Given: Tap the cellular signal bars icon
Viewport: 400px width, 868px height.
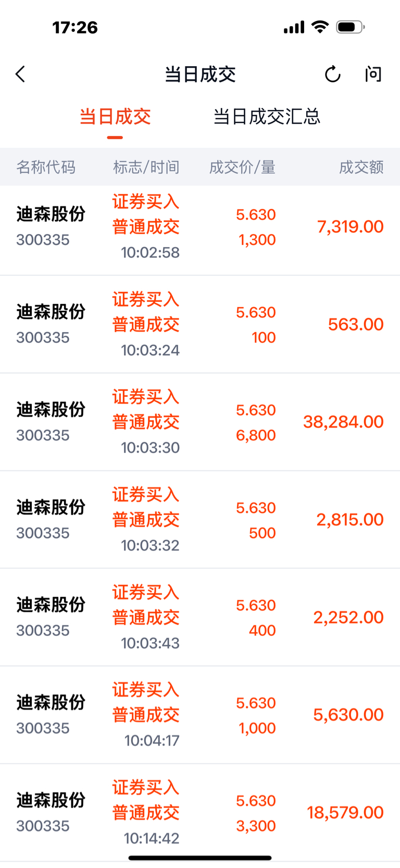Looking at the screenshot, I should (294, 27).
